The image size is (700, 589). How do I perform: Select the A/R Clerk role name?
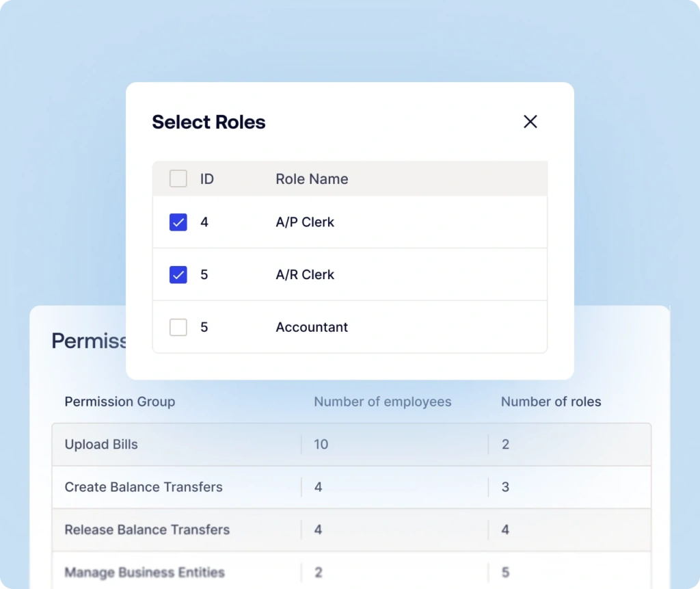[x=305, y=275]
